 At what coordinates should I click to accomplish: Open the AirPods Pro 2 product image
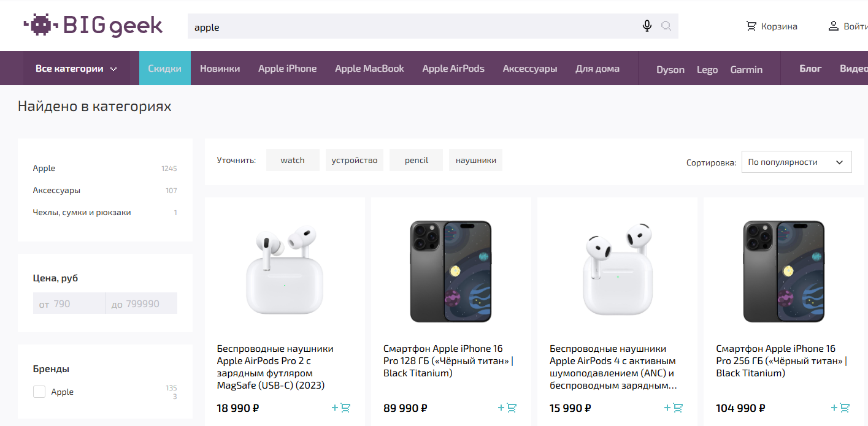[285, 270]
